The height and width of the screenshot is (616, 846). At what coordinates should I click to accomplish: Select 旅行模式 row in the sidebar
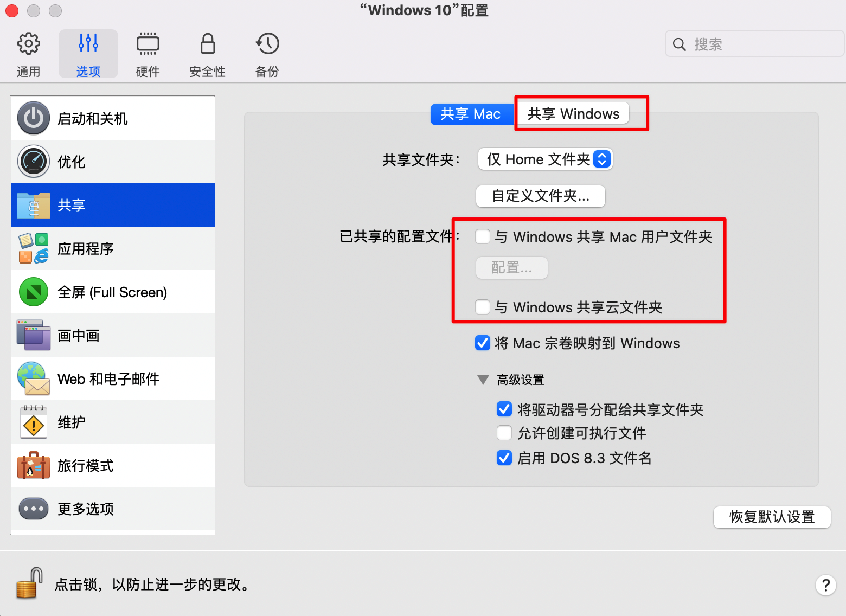[113, 465]
